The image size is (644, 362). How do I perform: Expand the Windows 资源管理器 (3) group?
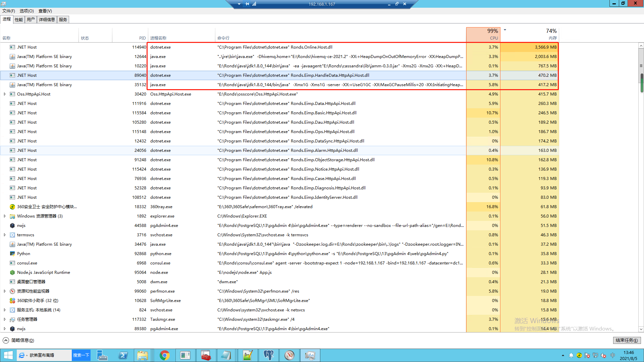[x=5, y=216]
